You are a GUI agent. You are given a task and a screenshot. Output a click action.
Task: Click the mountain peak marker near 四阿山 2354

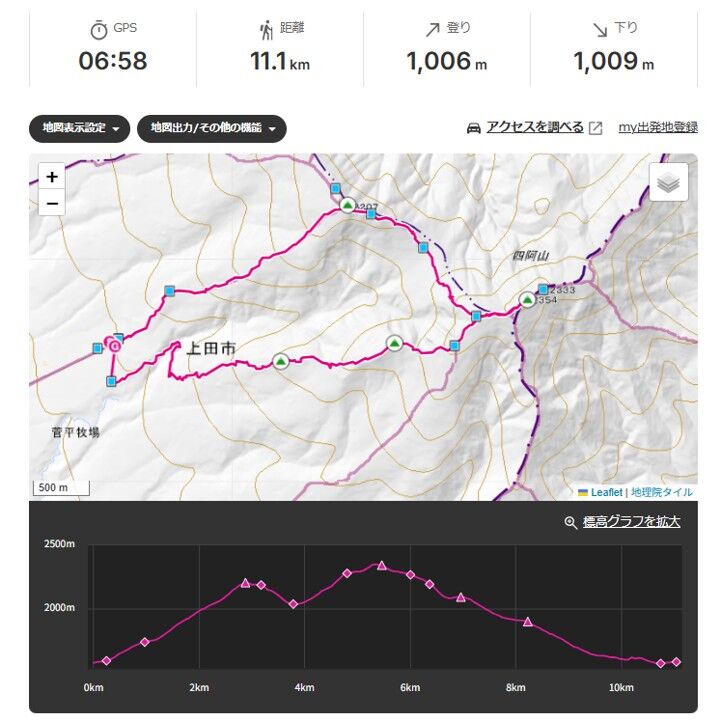[x=527, y=300]
